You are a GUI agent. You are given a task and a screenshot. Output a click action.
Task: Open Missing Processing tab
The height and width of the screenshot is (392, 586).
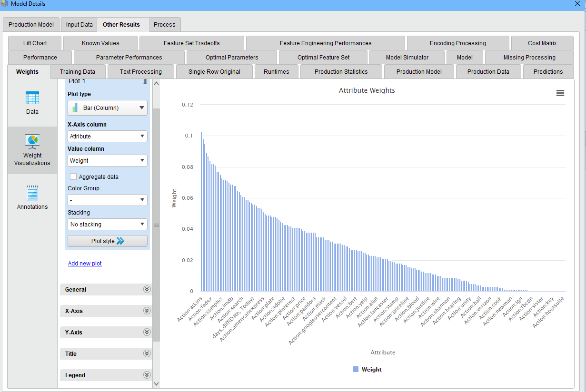(x=529, y=58)
